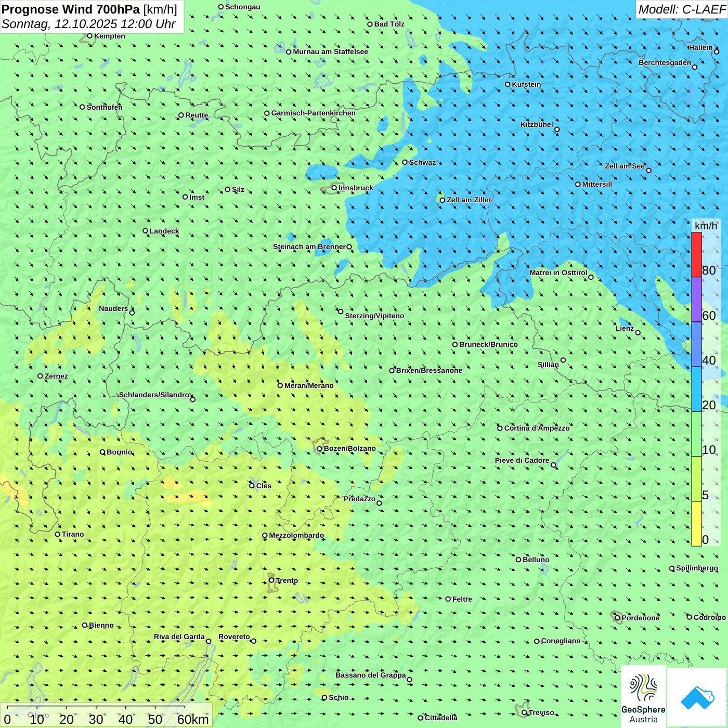Click the title 'Prognose Wind 700hPa [km/h]'
This screenshot has width=728, height=728.
point(89,9)
